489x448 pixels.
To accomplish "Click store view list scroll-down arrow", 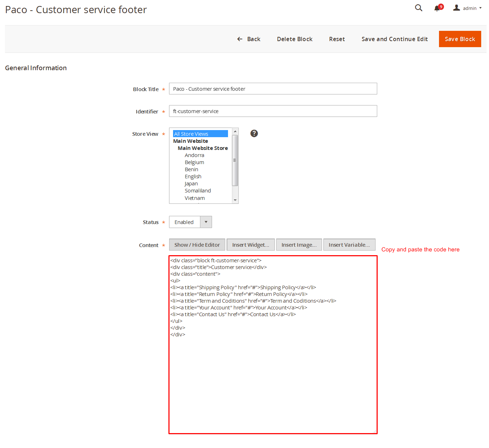I will (235, 200).
